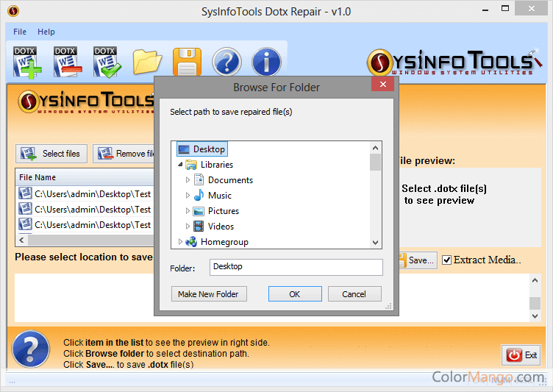The image size is (553, 392).
Task: Select Libraries label in folder tree
Action: 217,165
